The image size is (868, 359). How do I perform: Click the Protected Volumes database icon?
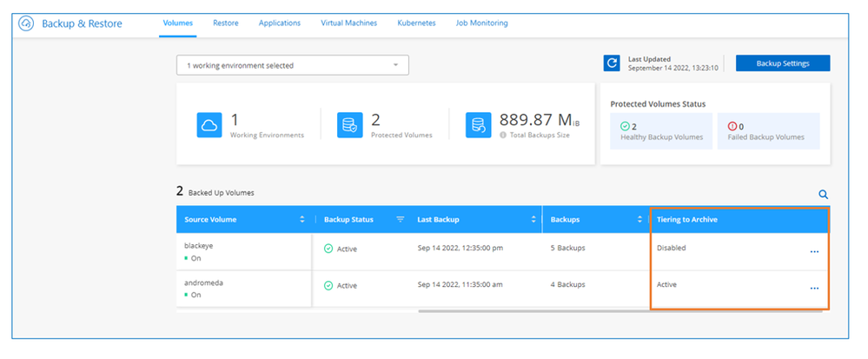tap(349, 125)
